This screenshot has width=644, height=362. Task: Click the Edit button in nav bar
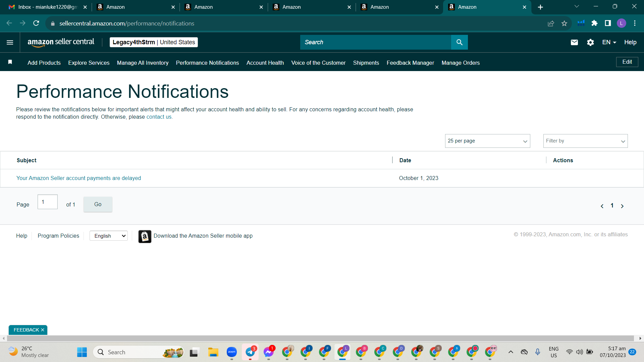pyautogui.click(x=627, y=62)
